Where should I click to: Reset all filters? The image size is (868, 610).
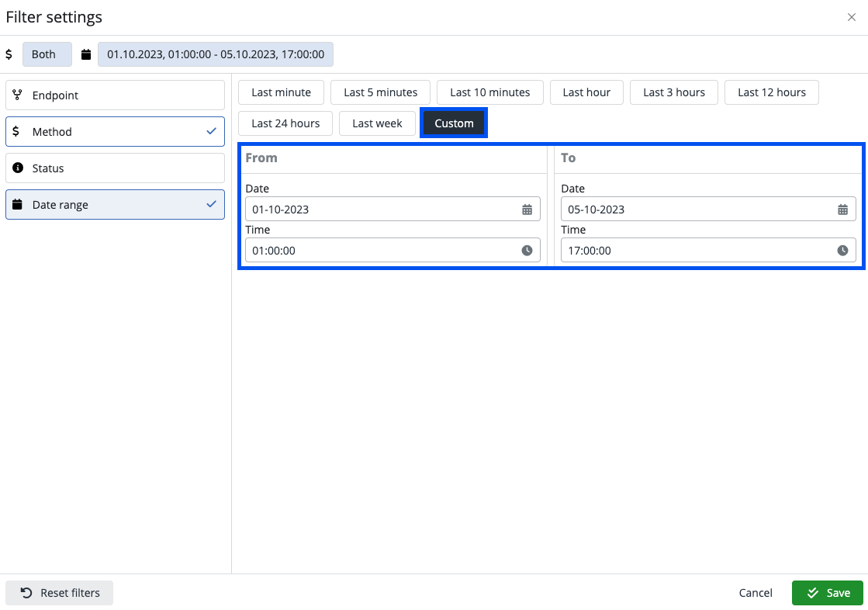point(59,592)
